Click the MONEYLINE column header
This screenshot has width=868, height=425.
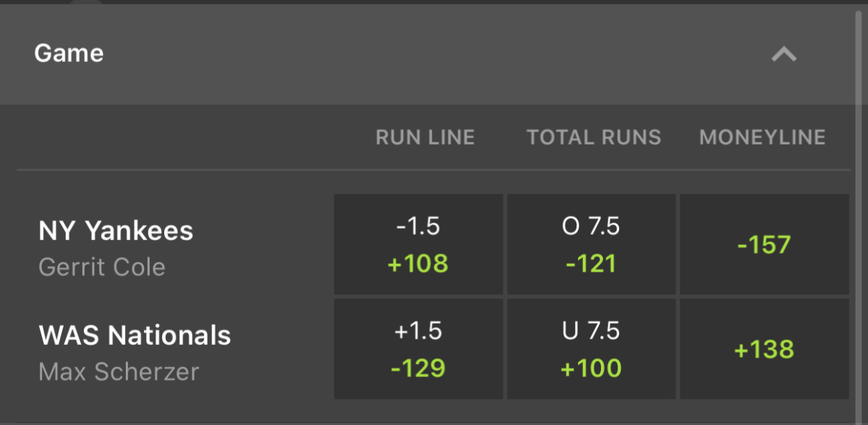tap(761, 137)
